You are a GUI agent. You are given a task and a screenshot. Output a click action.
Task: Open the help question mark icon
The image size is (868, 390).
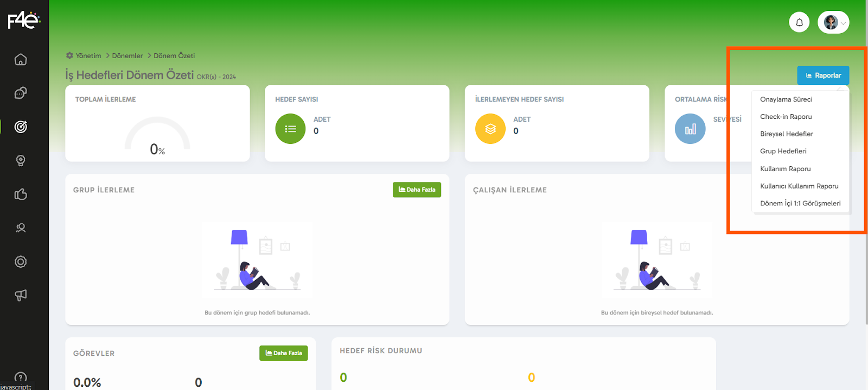point(21,378)
